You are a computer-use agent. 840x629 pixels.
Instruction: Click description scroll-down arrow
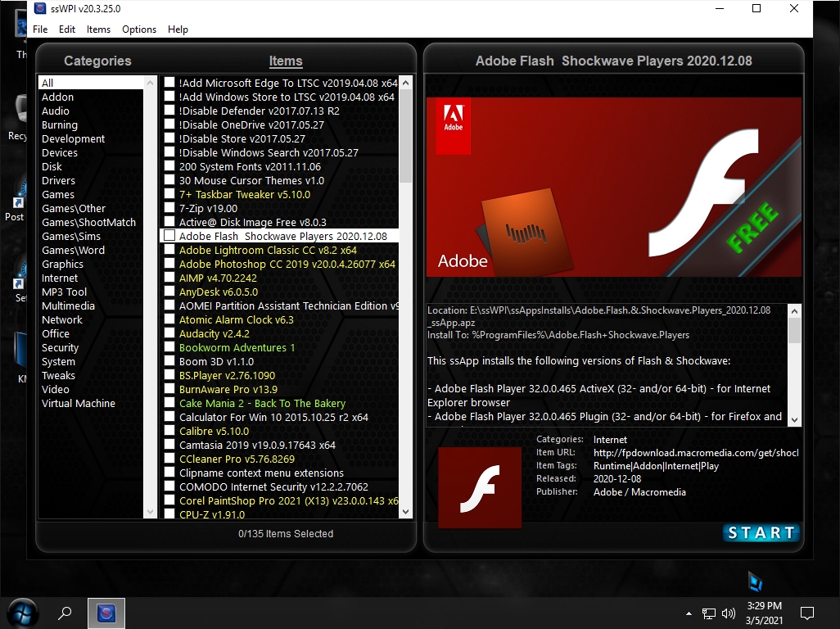[794, 419]
